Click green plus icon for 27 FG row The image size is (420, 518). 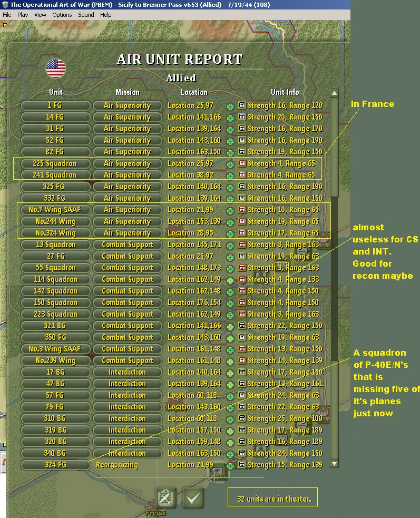pyautogui.click(x=230, y=257)
